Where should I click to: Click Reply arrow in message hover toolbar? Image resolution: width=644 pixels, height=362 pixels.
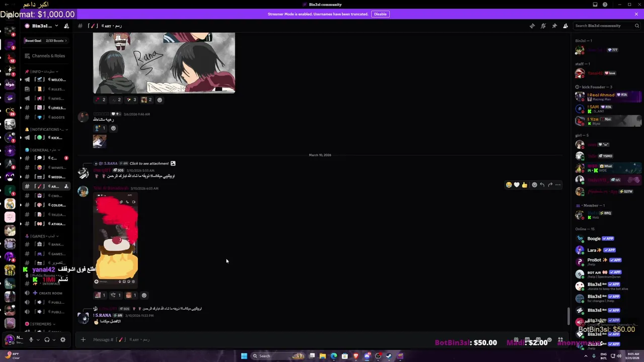[542, 185]
